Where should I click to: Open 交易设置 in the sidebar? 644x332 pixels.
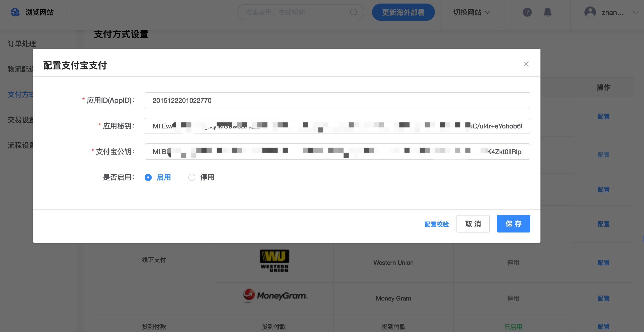coord(20,120)
